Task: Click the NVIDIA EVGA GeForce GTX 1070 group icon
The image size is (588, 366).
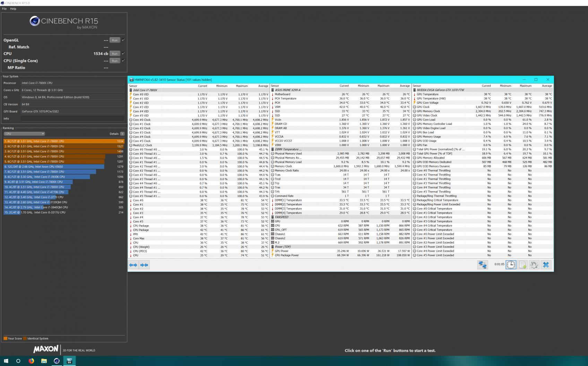Action: [414, 90]
